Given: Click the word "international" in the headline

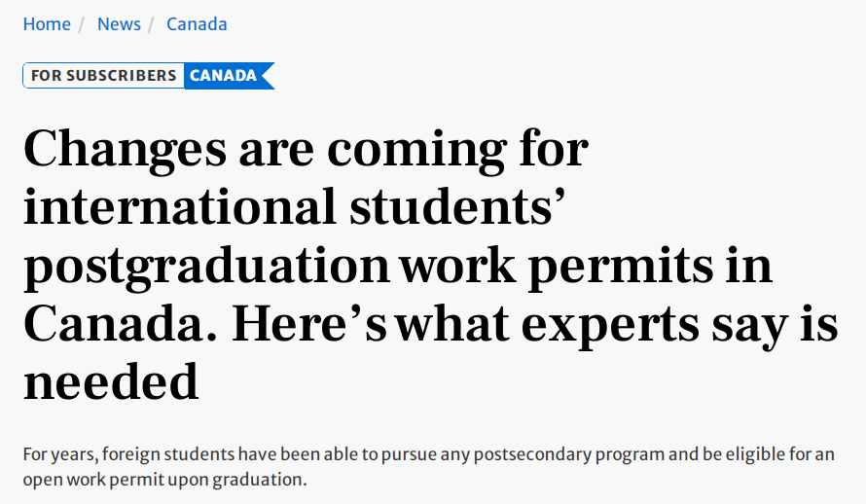Looking at the screenshot, I should [x=180, y=207].
